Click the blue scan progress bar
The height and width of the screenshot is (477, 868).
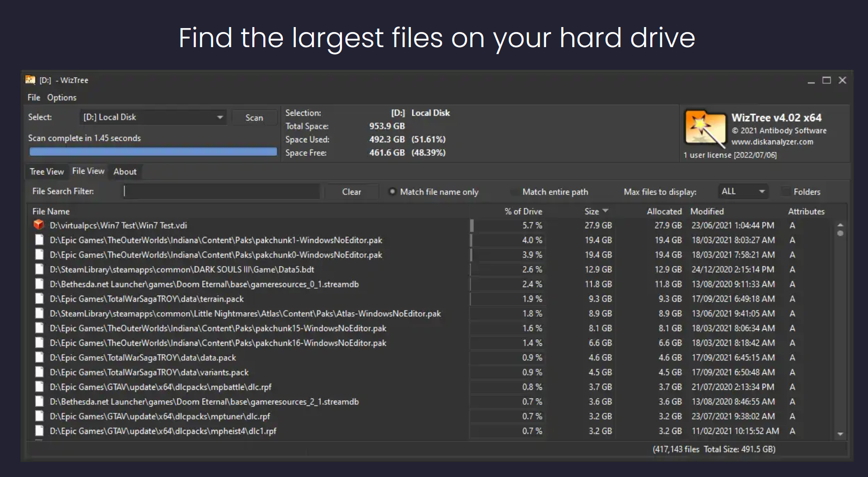click(153, 151)
